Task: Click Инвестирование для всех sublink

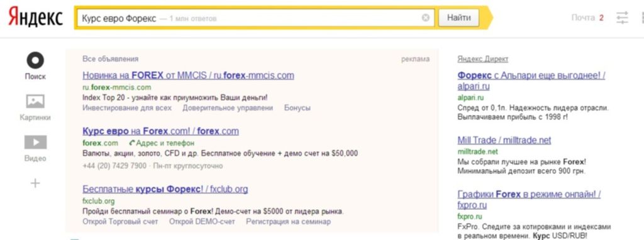Action: coord(127,108)
